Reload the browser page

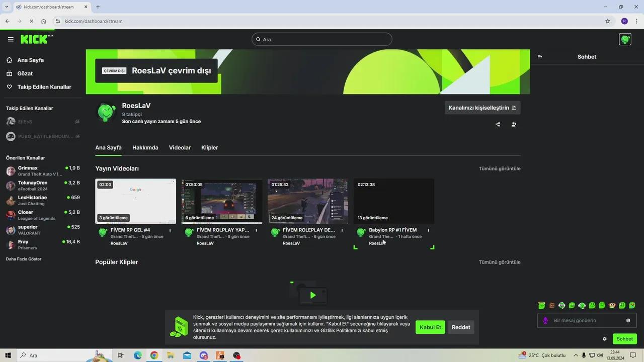click(31, 21)
